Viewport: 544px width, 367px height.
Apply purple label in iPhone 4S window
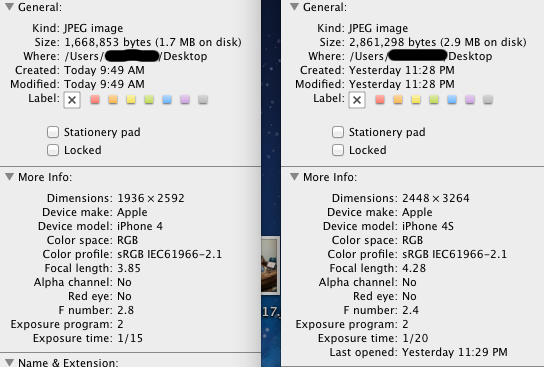pos(470,100)
